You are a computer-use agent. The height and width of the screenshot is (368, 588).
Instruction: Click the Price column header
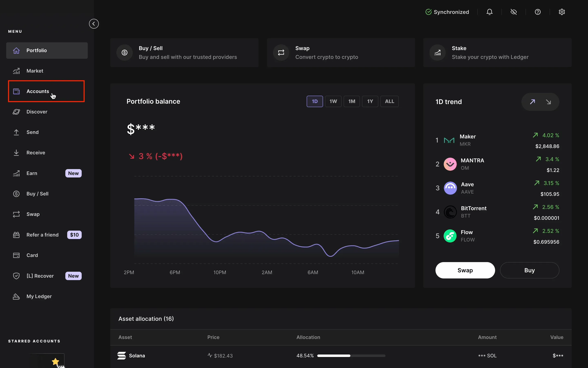213,337
